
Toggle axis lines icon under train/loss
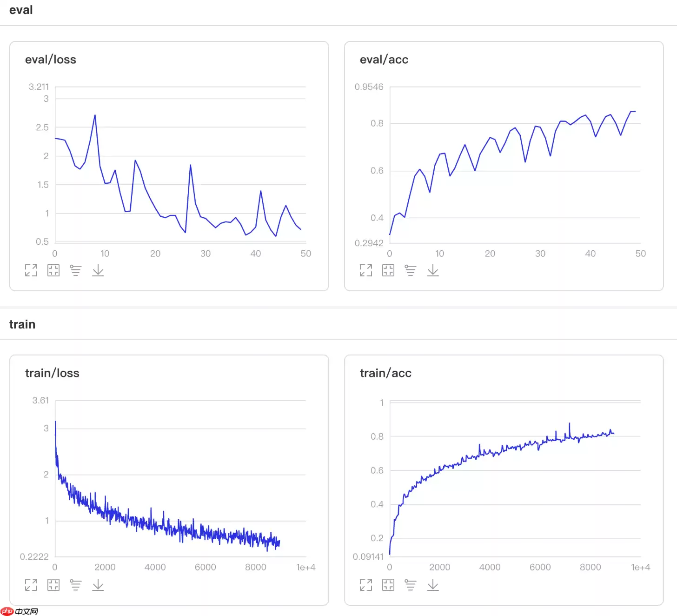click(75, 585)
